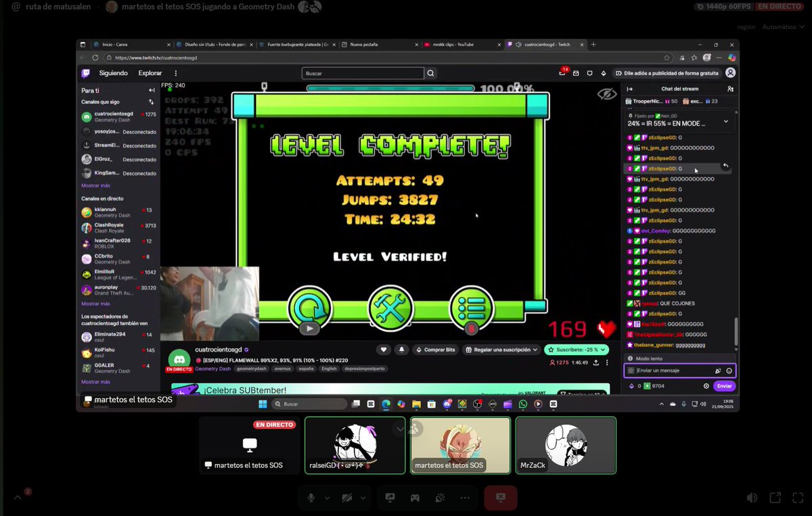Click the Geometry Dash retry button
The width and height of the screenshot is (812, 516).
click(309, 310)
